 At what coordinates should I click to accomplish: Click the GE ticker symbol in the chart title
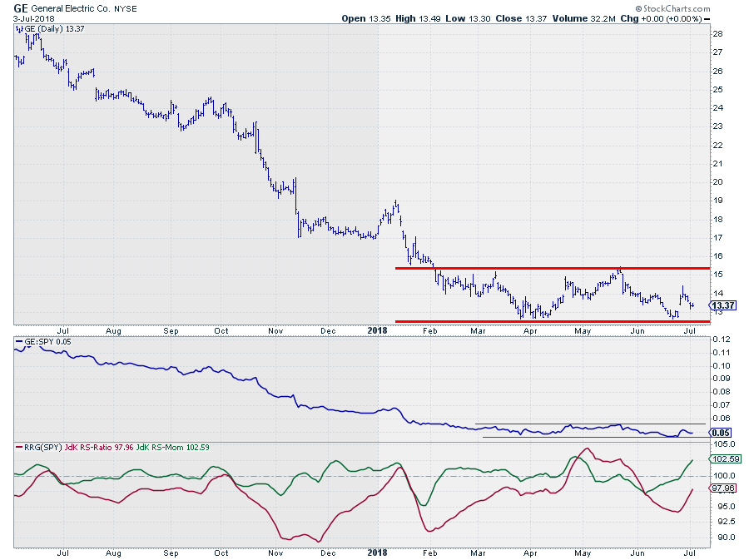pos(21,8)
